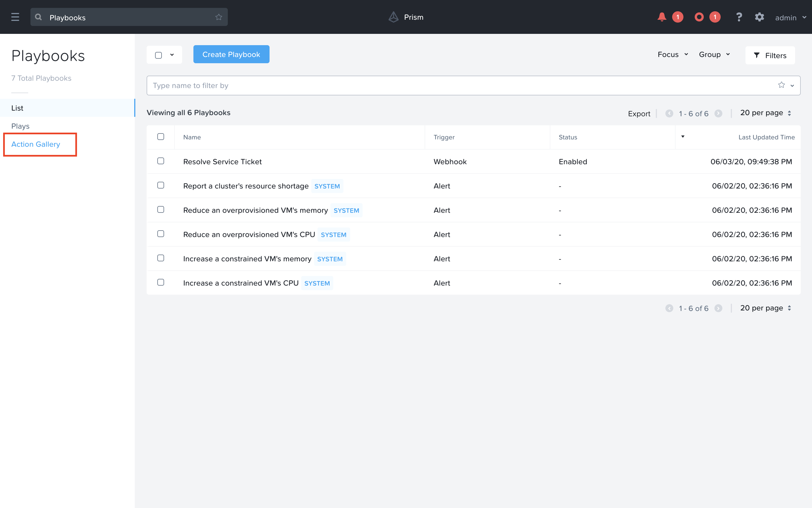Change top 20 per page selector
The image size is (812, 508).
pos(766,113)
